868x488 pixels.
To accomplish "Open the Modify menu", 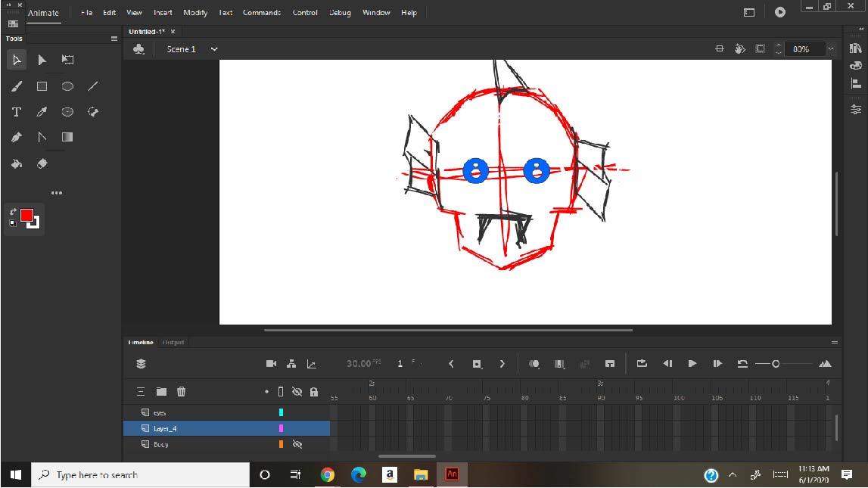I will pos(195,13).
